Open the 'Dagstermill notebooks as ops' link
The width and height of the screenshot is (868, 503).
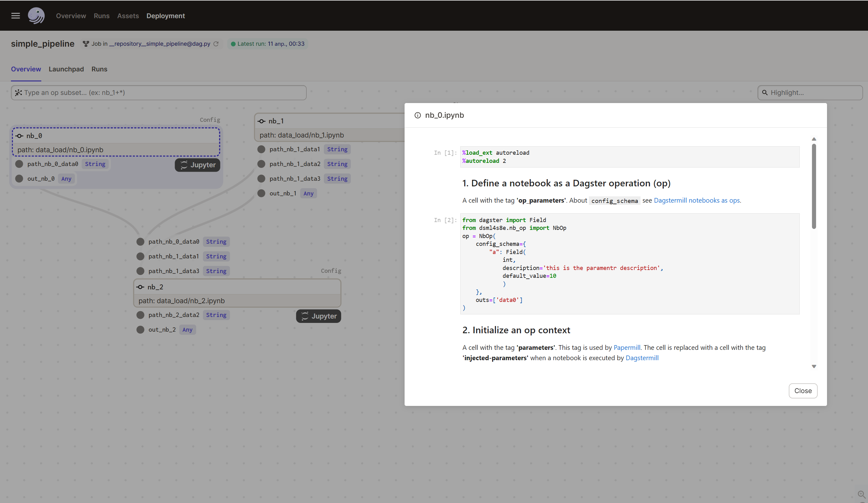[697, 200]
